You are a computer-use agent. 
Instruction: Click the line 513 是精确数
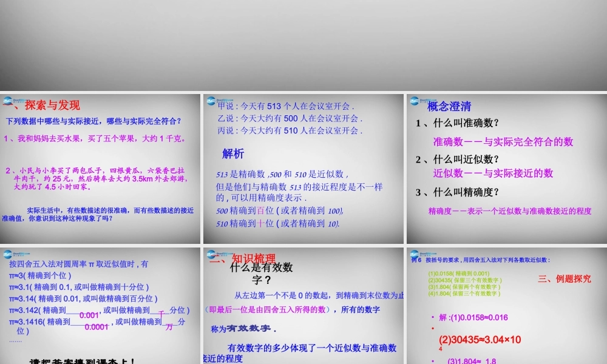tap(282, 174)
